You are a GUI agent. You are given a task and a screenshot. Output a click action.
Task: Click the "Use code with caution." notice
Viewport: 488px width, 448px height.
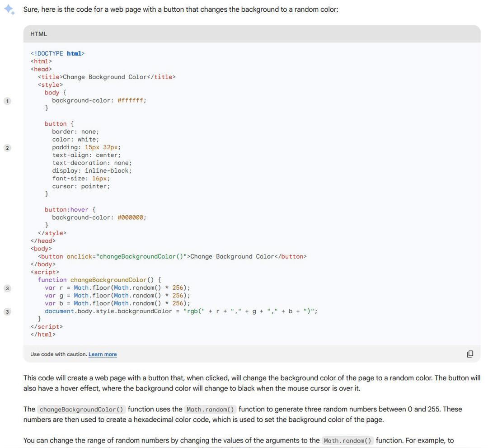coord(58,354)
